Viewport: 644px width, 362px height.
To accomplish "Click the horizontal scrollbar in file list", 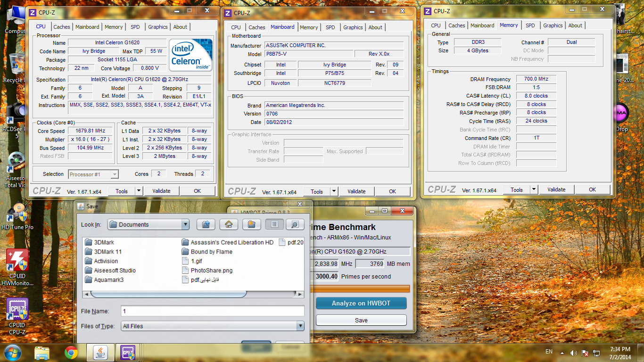I will tap(169, 294).
